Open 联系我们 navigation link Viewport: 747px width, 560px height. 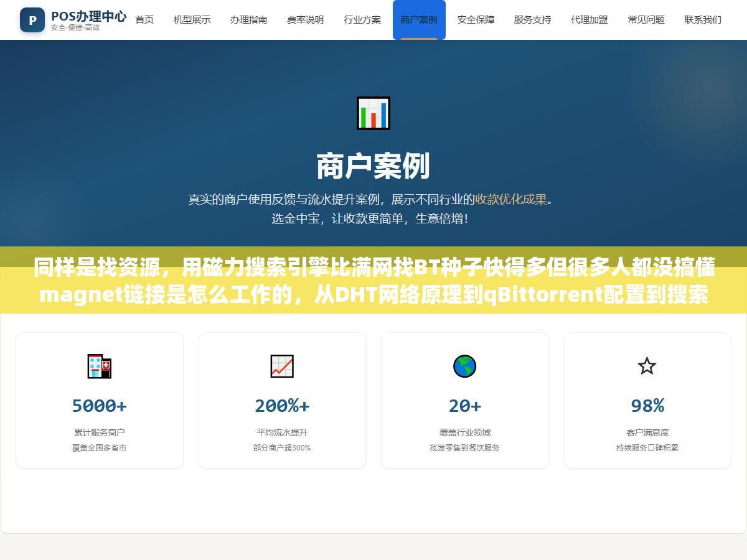click(703, 20)
